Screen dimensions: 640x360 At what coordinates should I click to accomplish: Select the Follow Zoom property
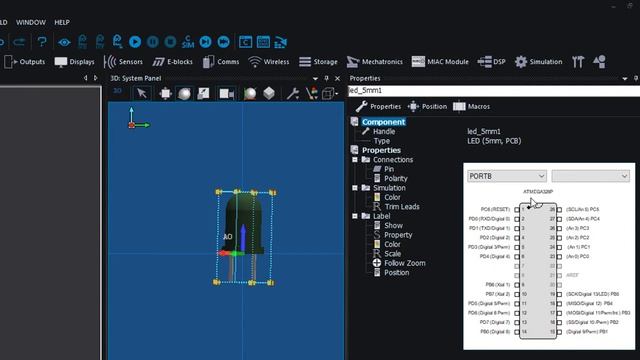[x=404, y=263]
